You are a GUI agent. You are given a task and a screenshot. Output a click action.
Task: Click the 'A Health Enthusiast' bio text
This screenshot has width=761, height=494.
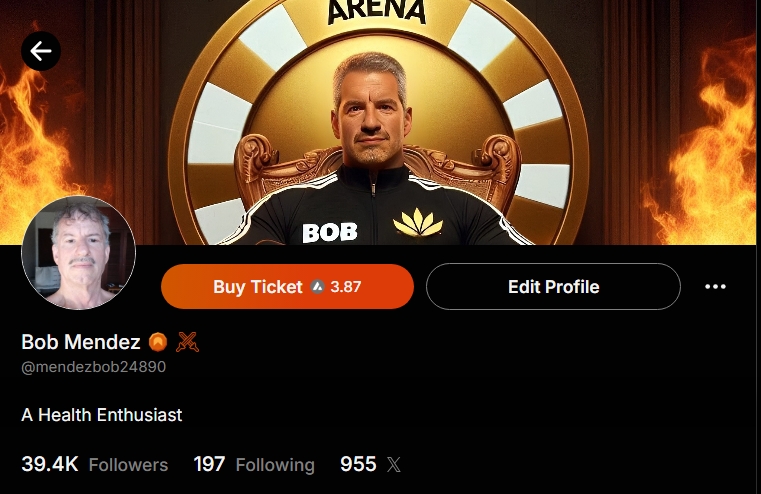coord(101,415)
